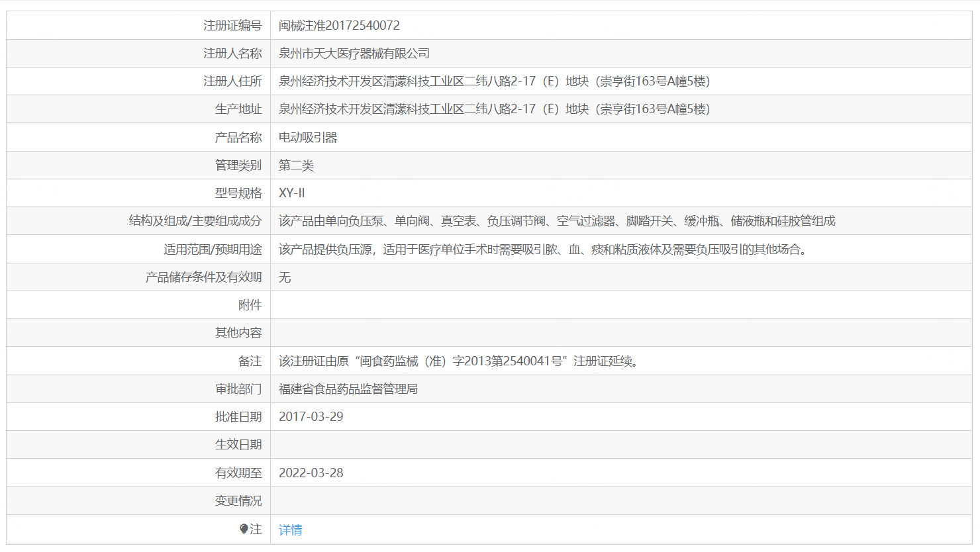980x552 pixels.
Task: Select expiry date 2022-03-28
Action: 311,473
